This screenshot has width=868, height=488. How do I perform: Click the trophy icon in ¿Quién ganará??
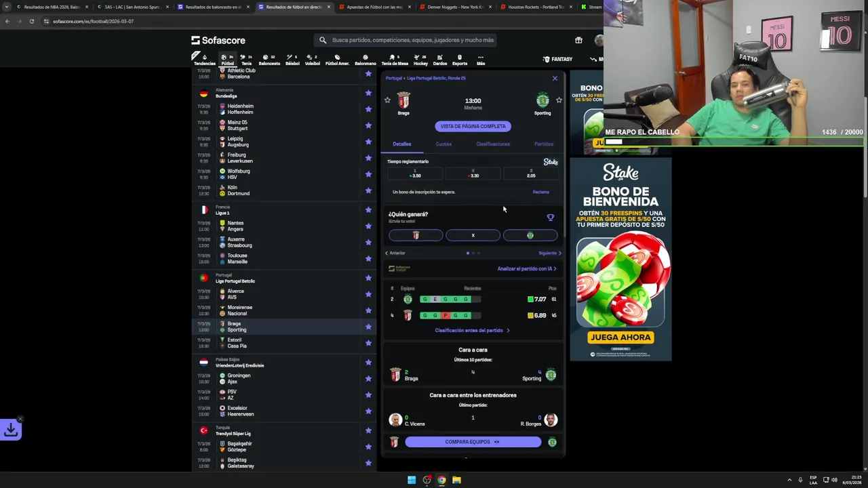(551, 218)
